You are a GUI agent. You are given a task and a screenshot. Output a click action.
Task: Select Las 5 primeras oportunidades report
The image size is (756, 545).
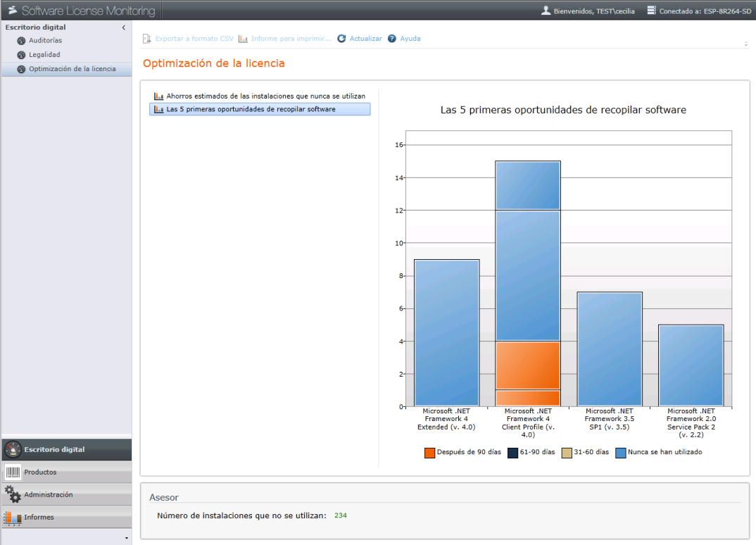(260, 109)
